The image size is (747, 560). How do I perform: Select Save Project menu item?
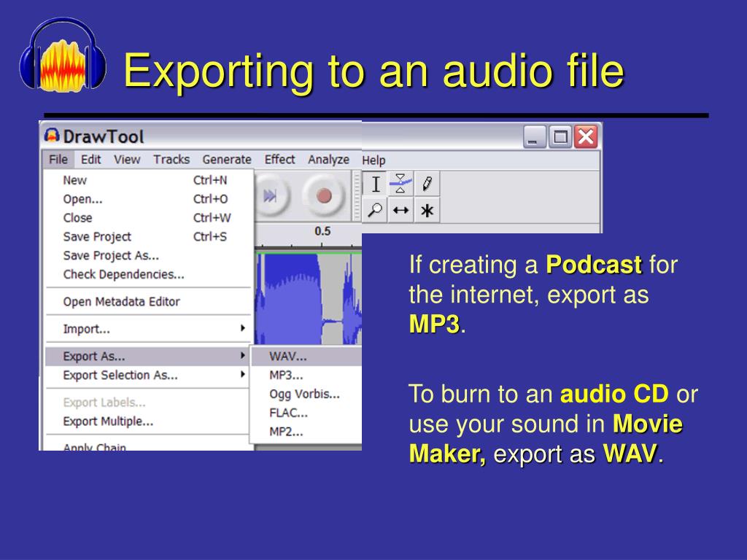coord(149,237)
